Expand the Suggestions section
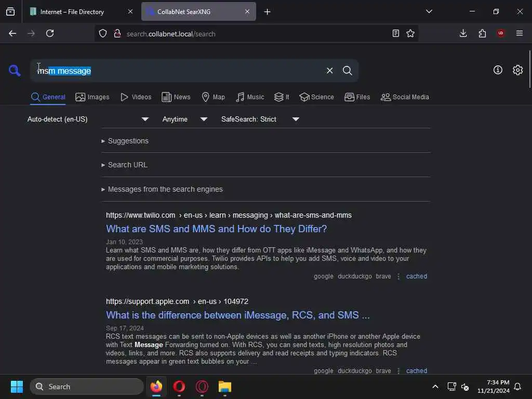Viewport: 532px width, 399px height. tap(125, 141)
